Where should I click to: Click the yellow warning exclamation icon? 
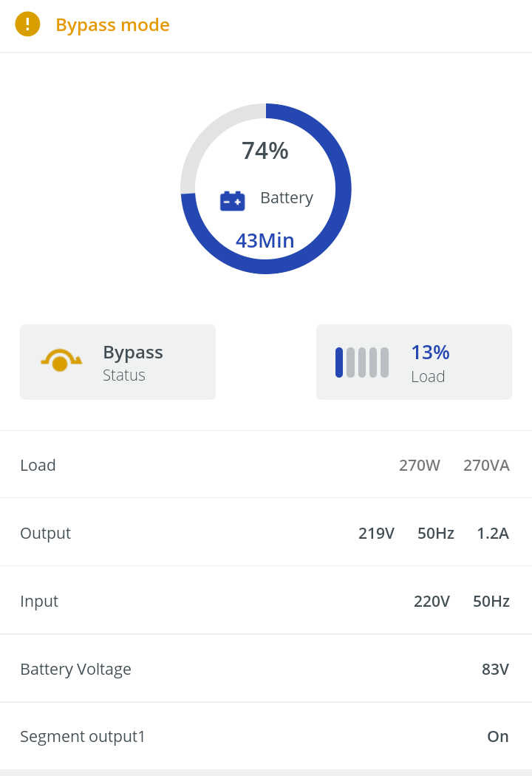click(x=27, y=24)
